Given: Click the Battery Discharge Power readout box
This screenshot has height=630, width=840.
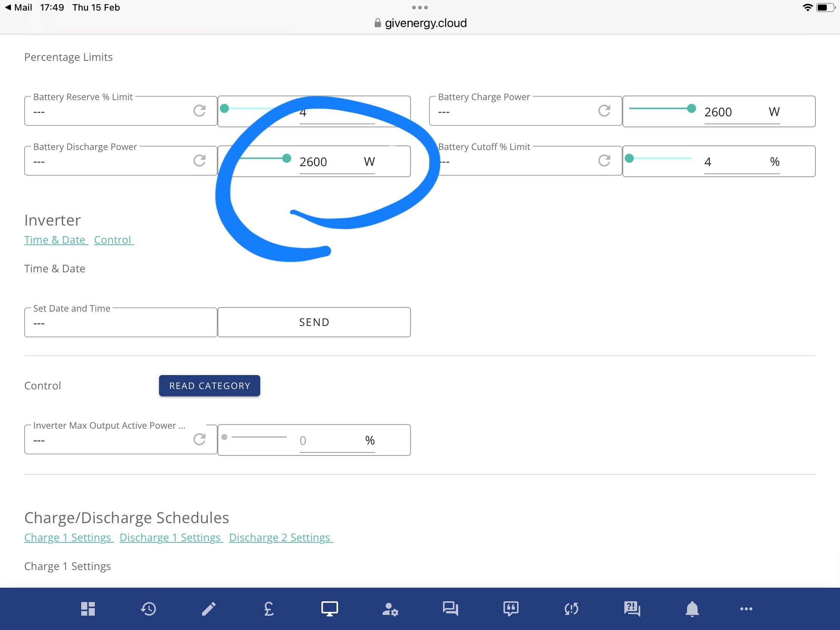Looking at the screenshot, I should [x=121, y=161].
